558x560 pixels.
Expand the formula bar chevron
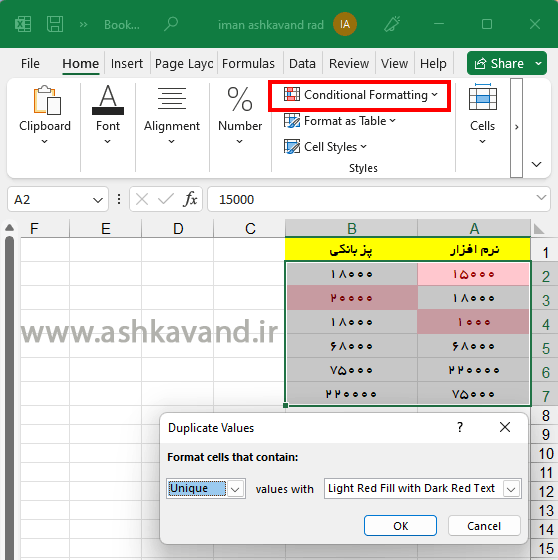pos(542,198)
